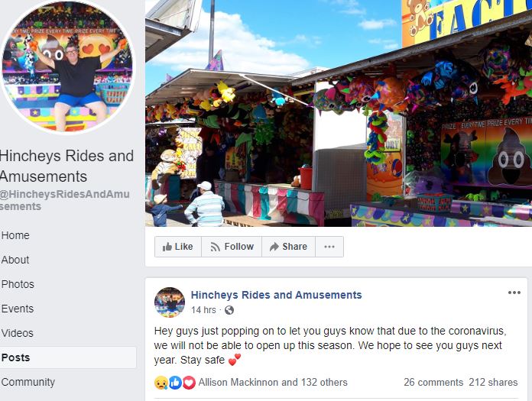Click the blue thumbs-up reaction icon
Screen dimensions: 532x401
175,383
